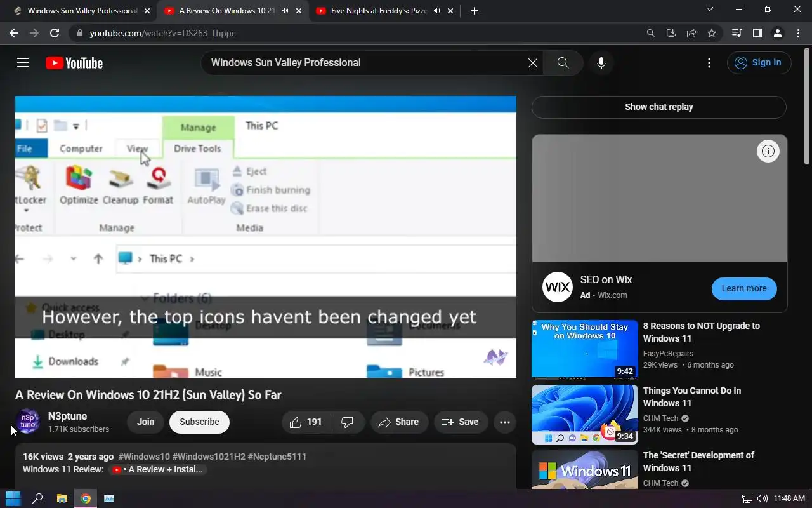Open the clock showing 11:48 AM
The image size is (812, 508).
point(789,498)
